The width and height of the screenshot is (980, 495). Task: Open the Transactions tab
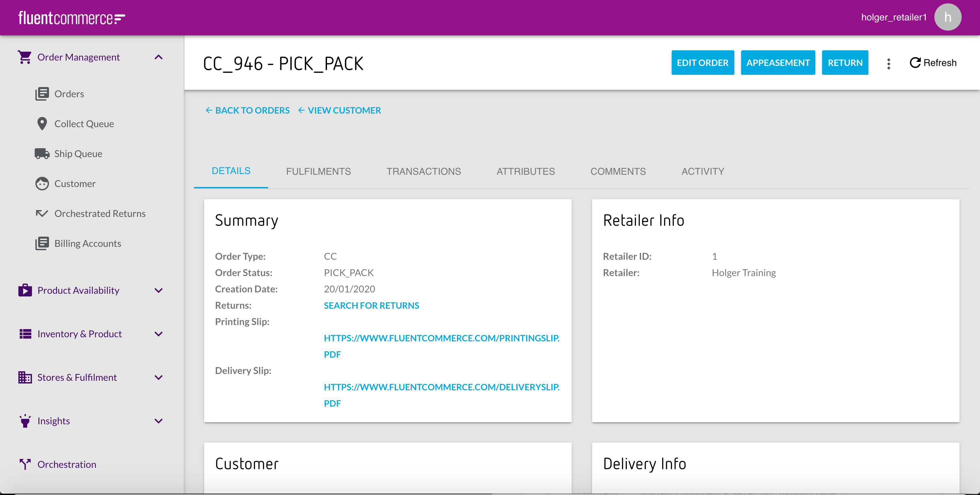pos(423,171)
